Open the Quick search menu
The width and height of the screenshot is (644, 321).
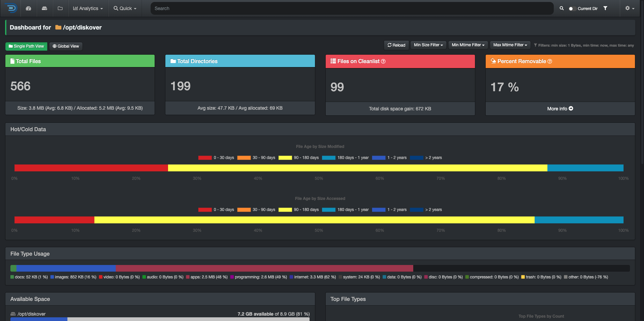(x=125, y=8)
